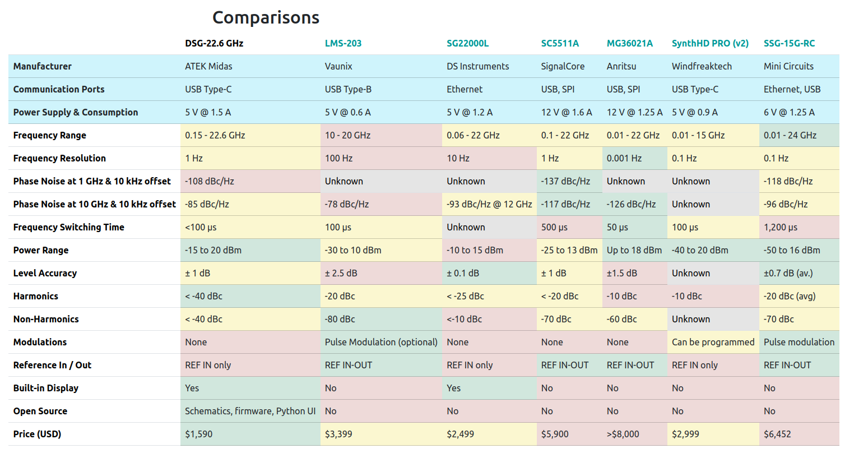Click the Schematics, firmware, Python UI cell
Screen dimensions: 868x453
click(x=250, y=411)
